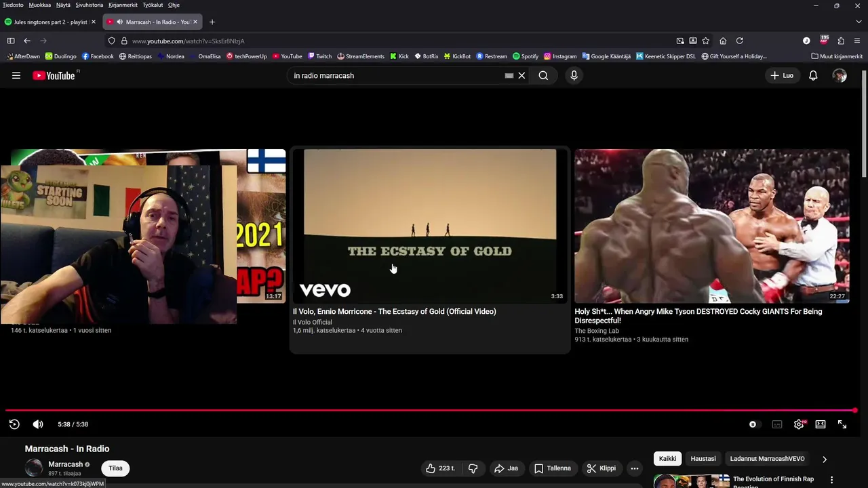Open a new browser tab
The image size is (868, 488).
212,22
